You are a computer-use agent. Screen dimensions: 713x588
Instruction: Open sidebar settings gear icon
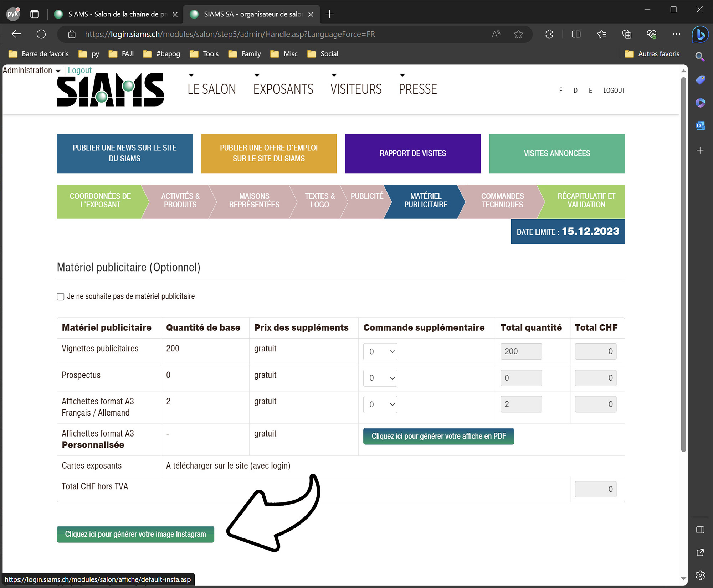[700, 575]
